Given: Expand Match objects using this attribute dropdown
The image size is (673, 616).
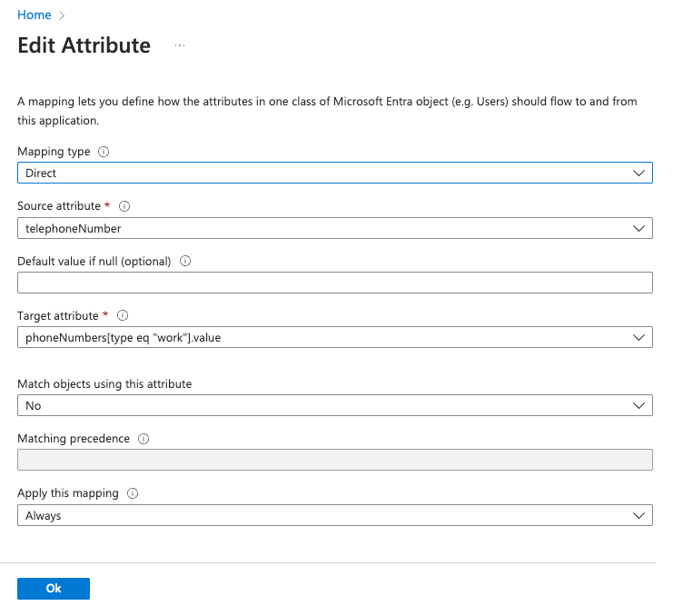Looking at the screenshot, I should 334,405.
